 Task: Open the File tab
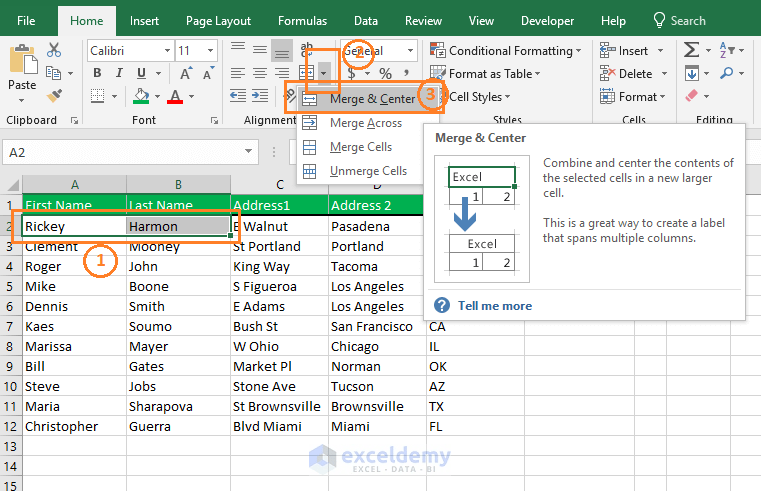26,21
